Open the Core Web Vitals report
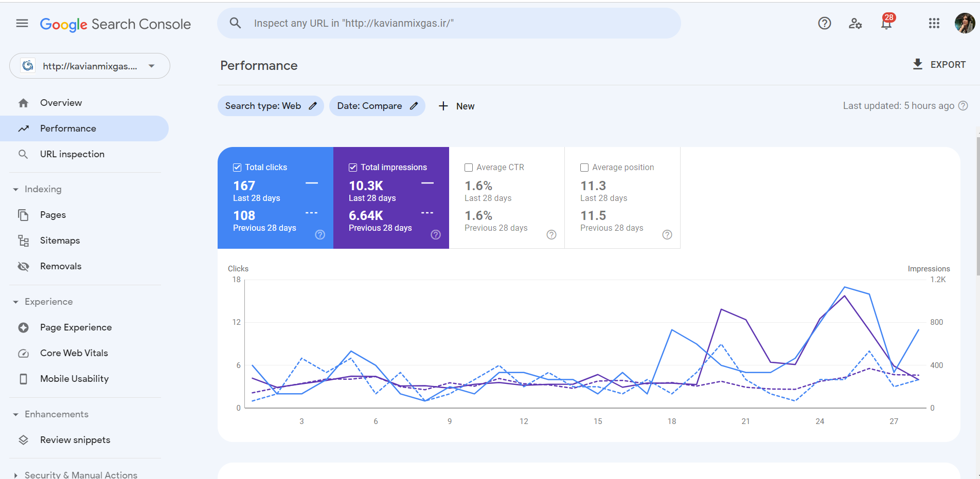This screenshot has height=479, width=980. [x=74, y=353]
